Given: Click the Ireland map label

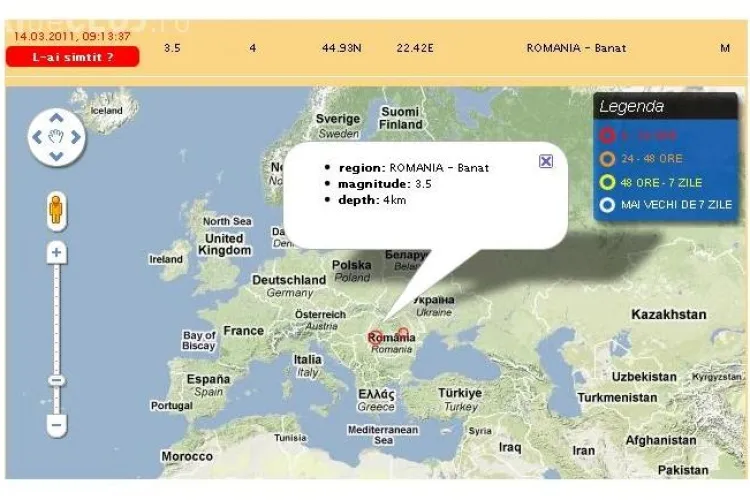Looking at the screenshot, I should coord(166,259).
